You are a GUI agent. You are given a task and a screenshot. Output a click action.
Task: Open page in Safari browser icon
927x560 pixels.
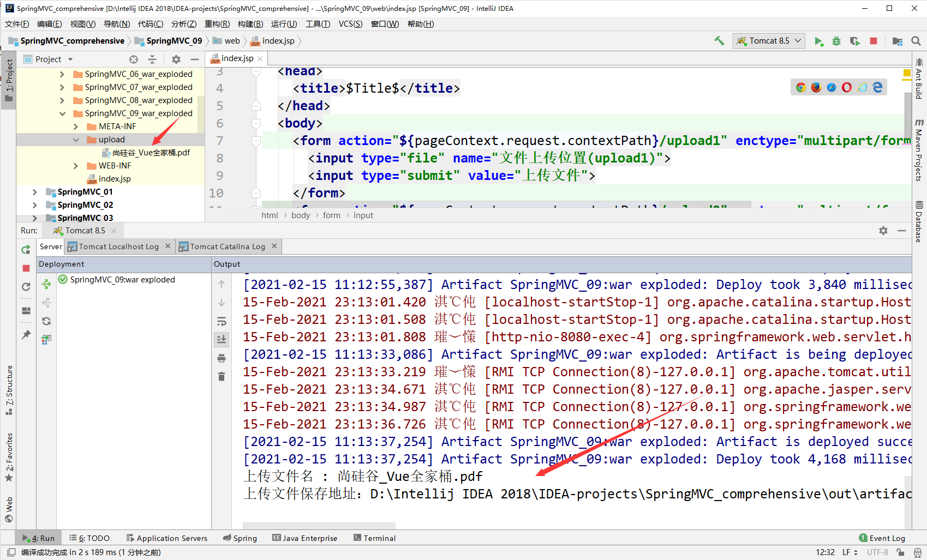(831, 87)
